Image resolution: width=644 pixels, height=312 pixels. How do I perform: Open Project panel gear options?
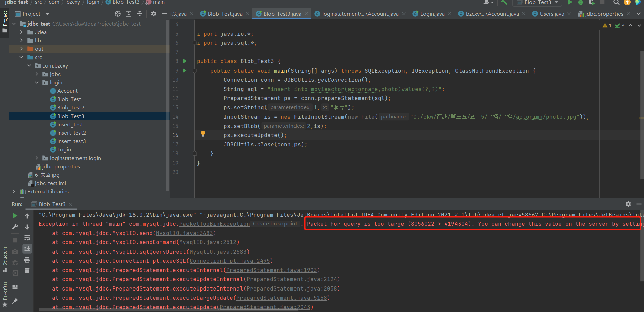click(x=153, y=14)
